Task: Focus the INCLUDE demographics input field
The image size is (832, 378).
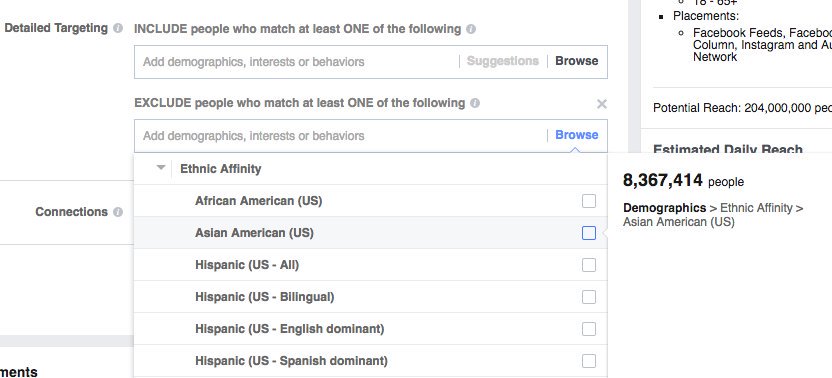Action: point(297,62)
